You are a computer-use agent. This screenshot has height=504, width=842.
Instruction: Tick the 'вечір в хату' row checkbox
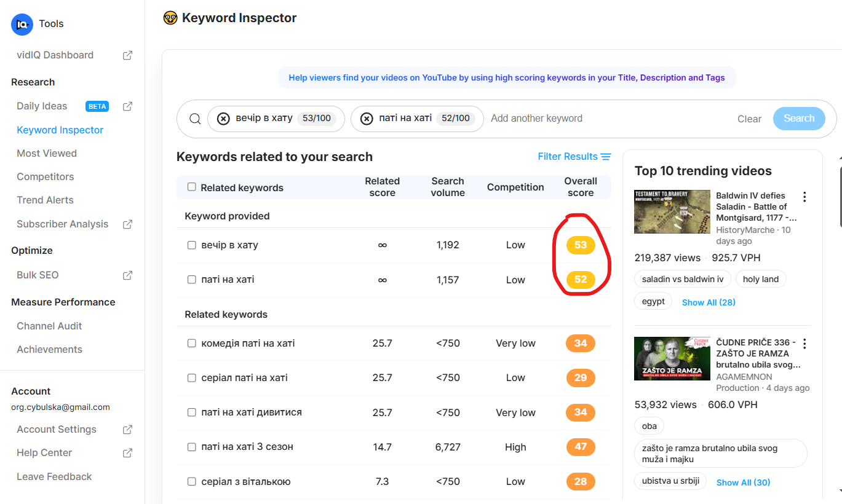192,245
